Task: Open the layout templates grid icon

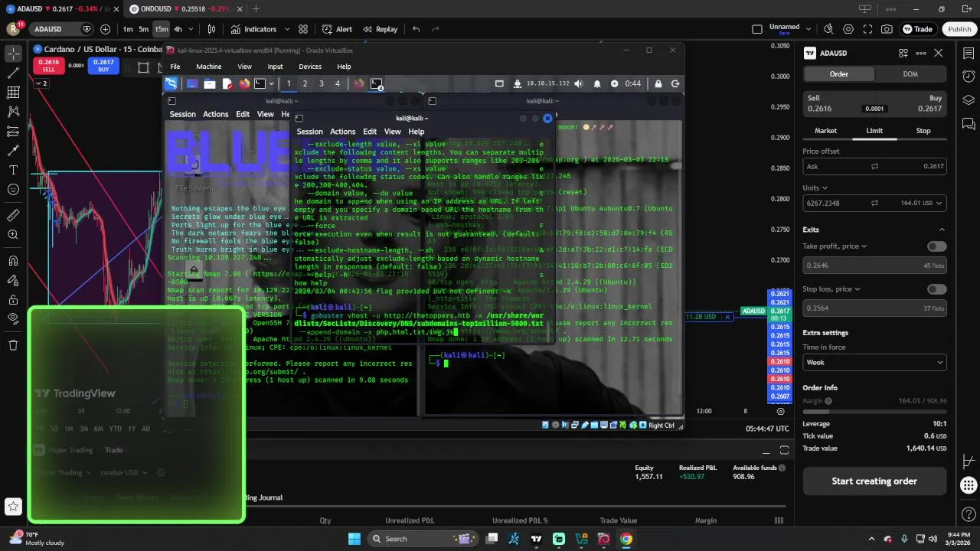Action: point(303,29)
